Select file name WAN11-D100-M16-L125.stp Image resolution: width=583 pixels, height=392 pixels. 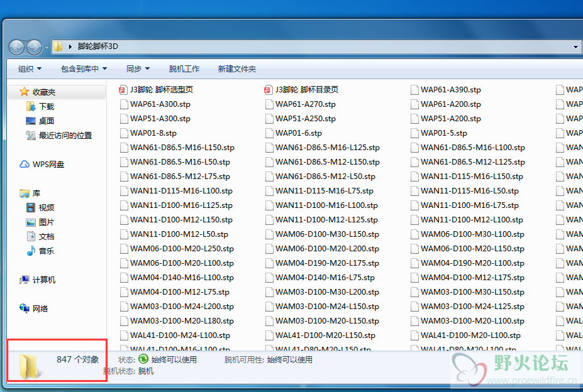click(182, 205)
